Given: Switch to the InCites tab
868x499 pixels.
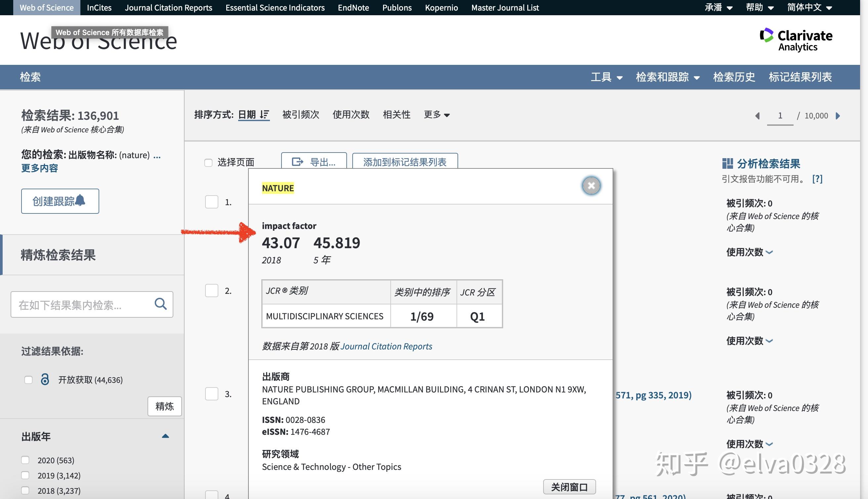Looking at the screenshot, I should coord(99,8).
